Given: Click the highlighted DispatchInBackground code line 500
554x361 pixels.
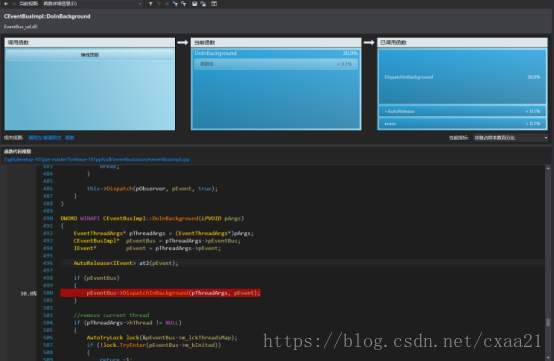Looking at the screenshot, I should [160, 293].
